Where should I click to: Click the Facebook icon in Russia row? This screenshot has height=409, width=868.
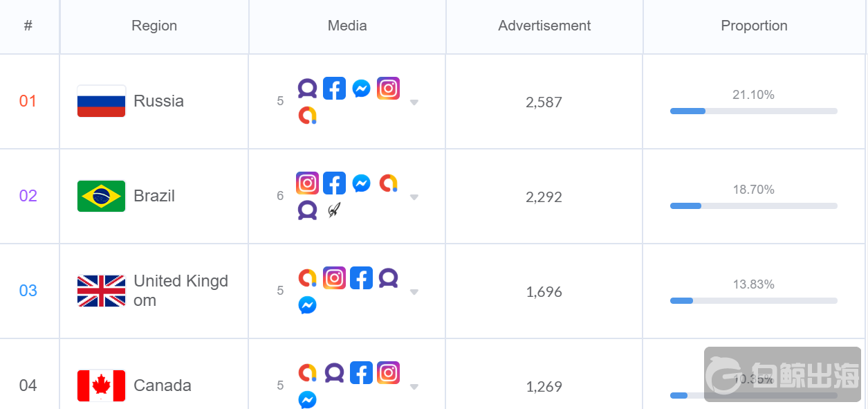[334, 89]
